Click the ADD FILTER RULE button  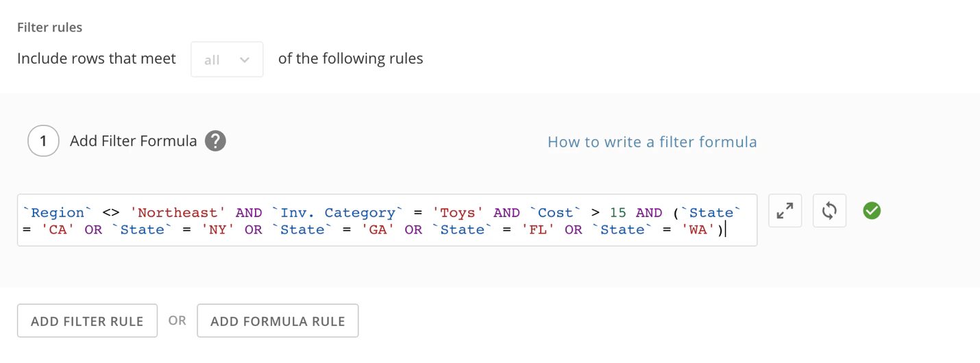point(87,321)
